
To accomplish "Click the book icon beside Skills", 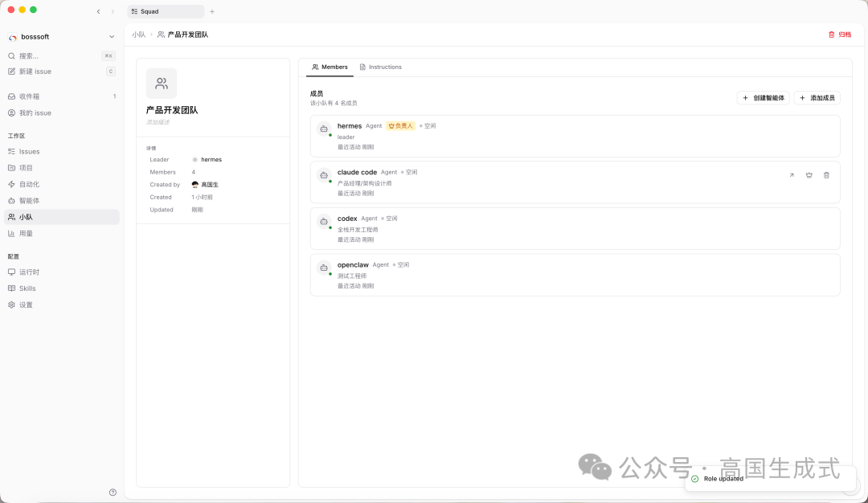I will [11, 288].
